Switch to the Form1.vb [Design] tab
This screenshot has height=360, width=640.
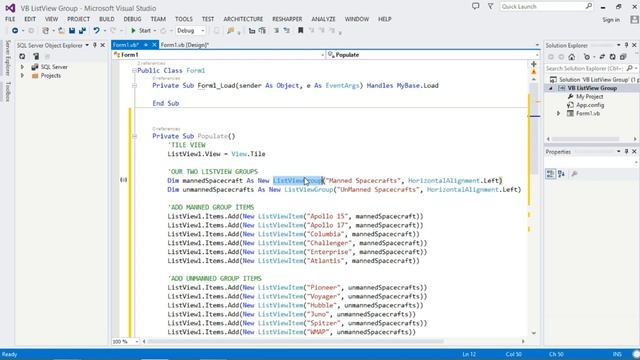click(184, 45)
